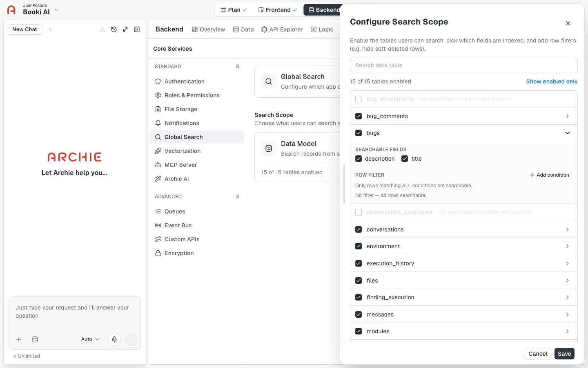
Task: Switch to the Plan tab
Action: [x=234, y=10]
